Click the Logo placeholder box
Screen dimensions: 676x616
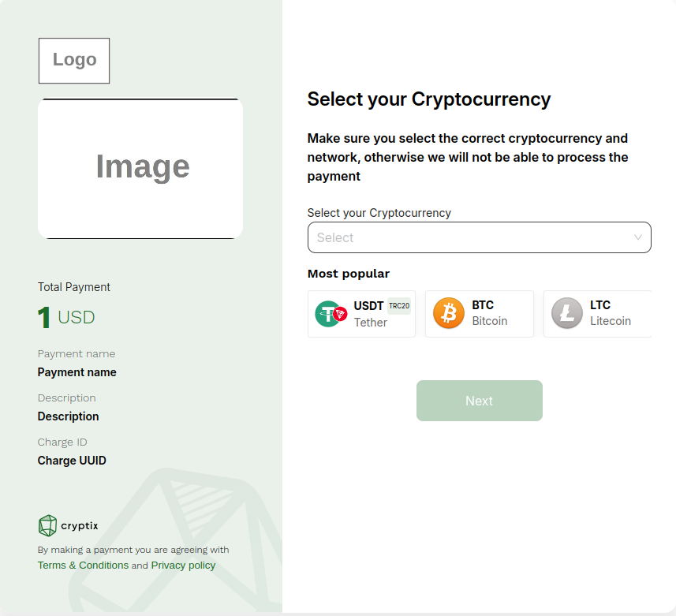(x=74, y=61)
